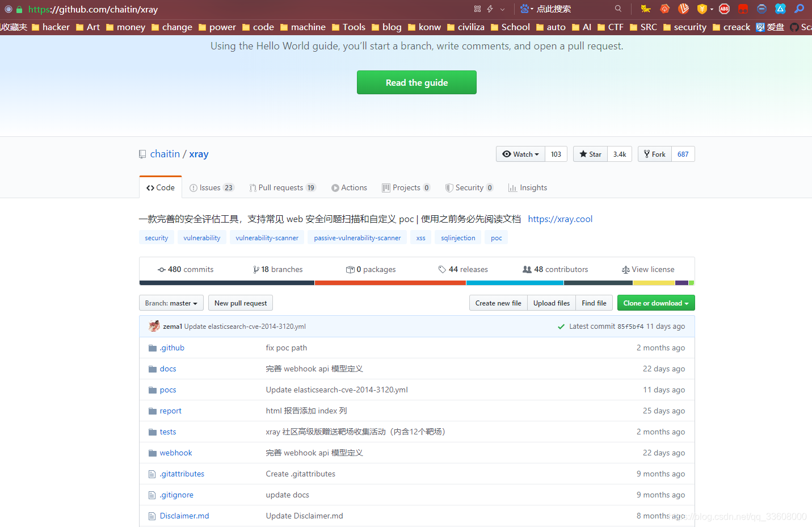Screen dimensions: 812x527
Task: View the 44 releases link
Action: [x=463, y=269]
